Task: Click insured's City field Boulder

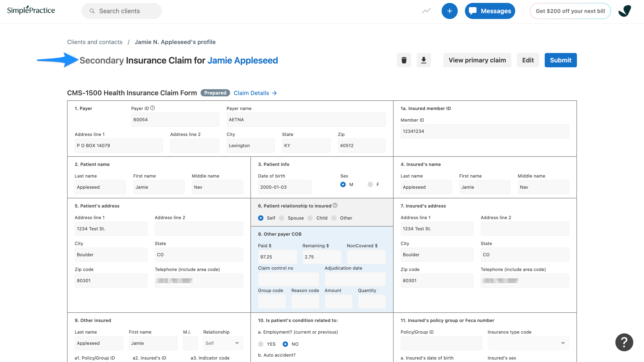Action: click(x=437, y=254)
